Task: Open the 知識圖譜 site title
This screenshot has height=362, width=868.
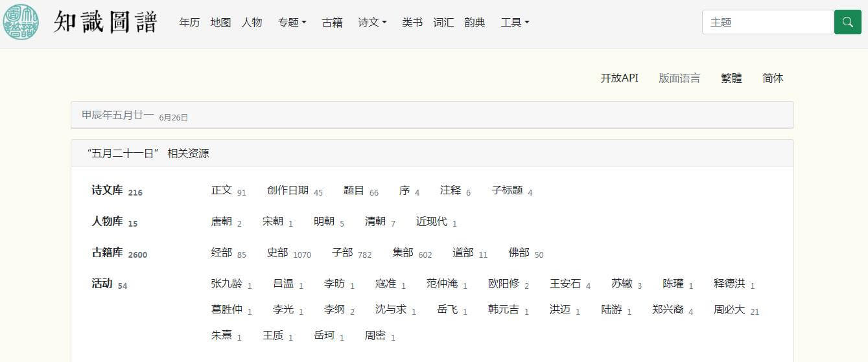Action: (105, 22)
